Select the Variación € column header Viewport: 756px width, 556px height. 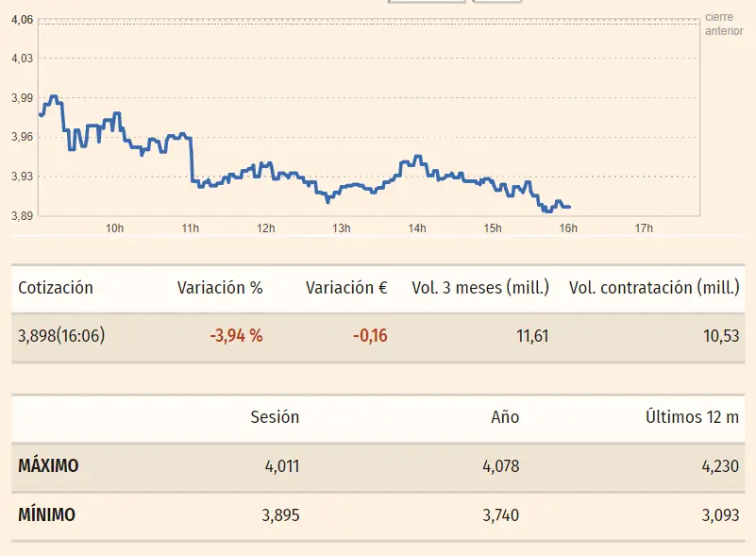click(346, 288)
